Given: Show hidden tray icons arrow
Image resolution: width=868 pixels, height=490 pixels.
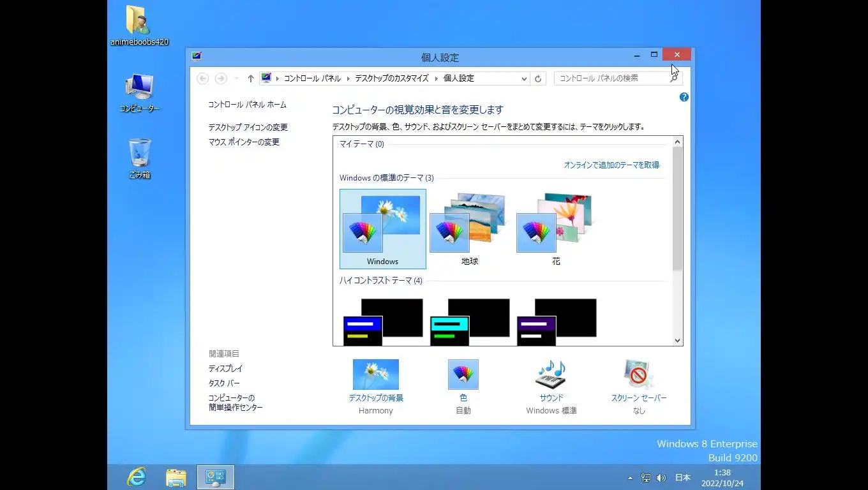Looking at the screenshot, I should point(631,478).
